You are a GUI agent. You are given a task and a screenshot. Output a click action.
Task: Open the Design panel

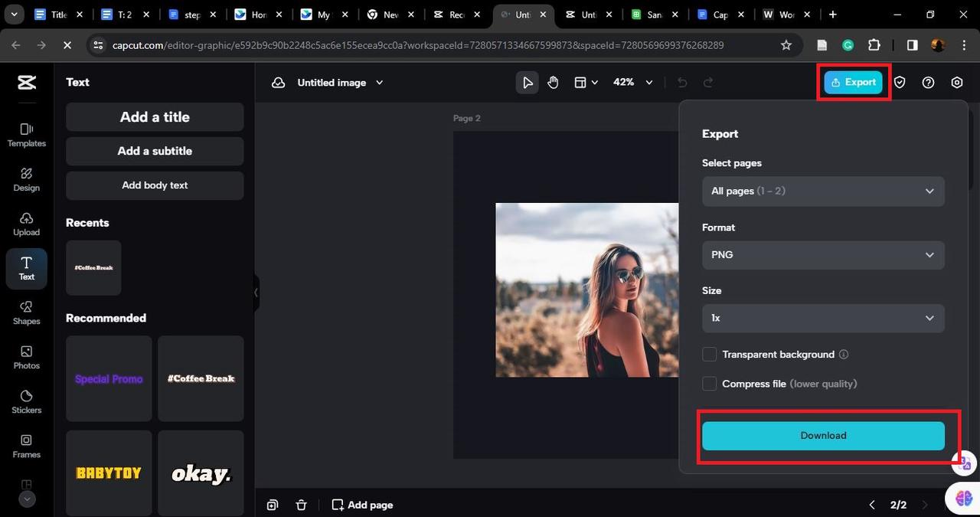pos(27,179)
